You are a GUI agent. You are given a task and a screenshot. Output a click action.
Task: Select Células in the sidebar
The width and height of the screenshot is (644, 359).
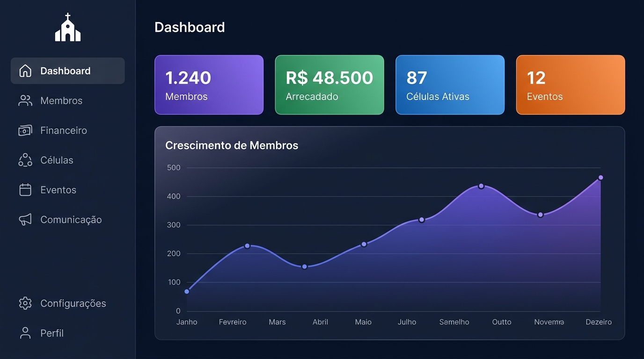(57, 160)
